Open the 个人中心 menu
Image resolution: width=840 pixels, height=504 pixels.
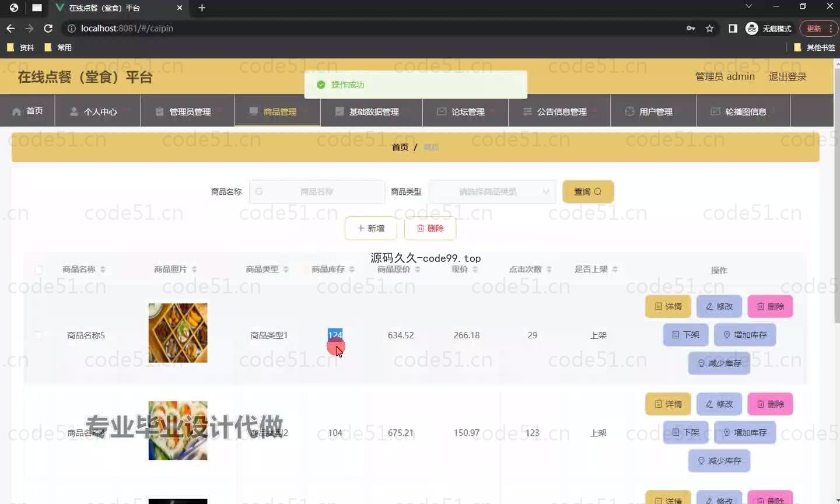point(97,111)
